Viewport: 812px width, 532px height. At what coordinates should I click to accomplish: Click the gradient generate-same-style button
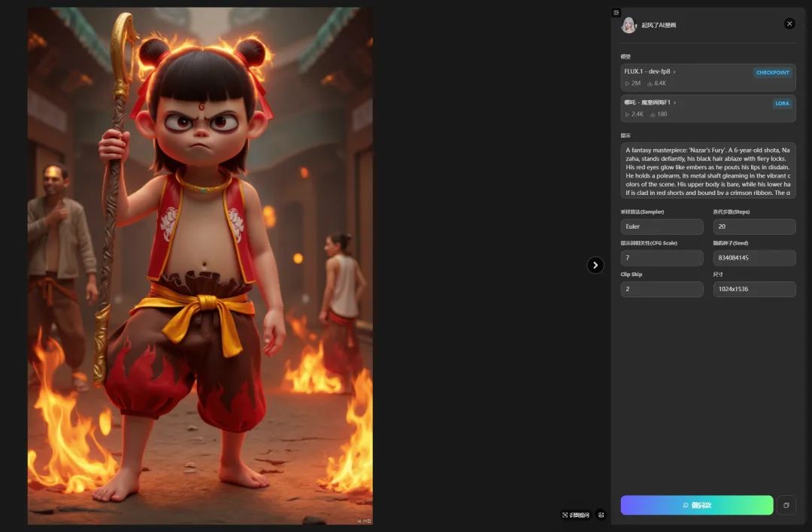(696, 505)
